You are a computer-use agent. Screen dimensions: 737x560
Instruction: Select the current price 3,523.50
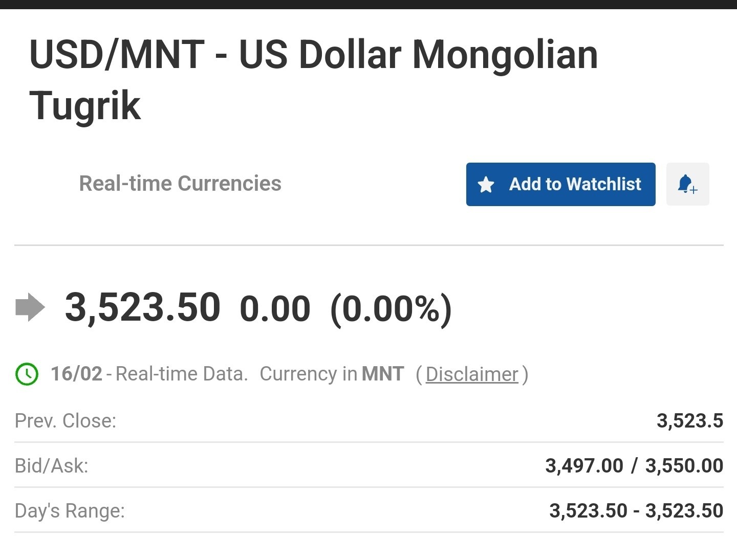143,307
